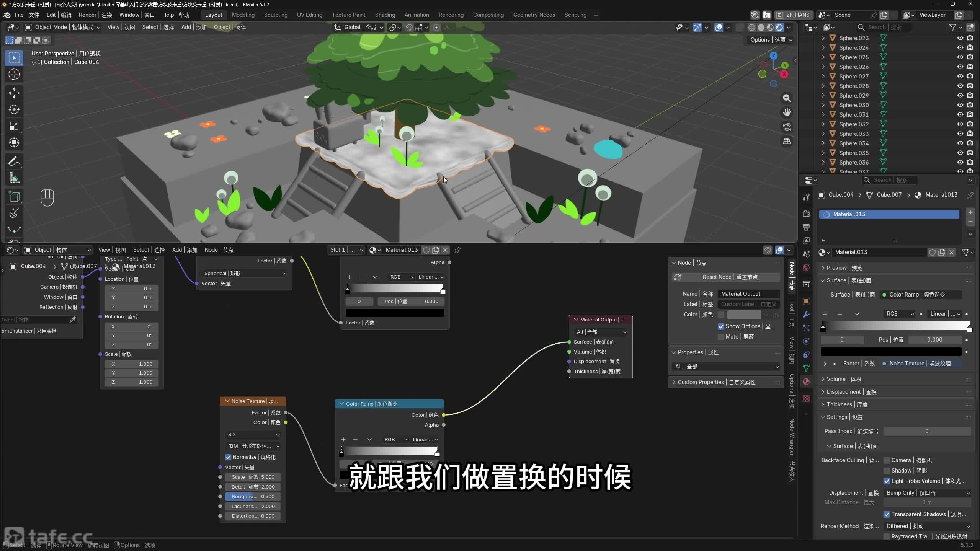Open the Render properties tab

coord(806,214)
